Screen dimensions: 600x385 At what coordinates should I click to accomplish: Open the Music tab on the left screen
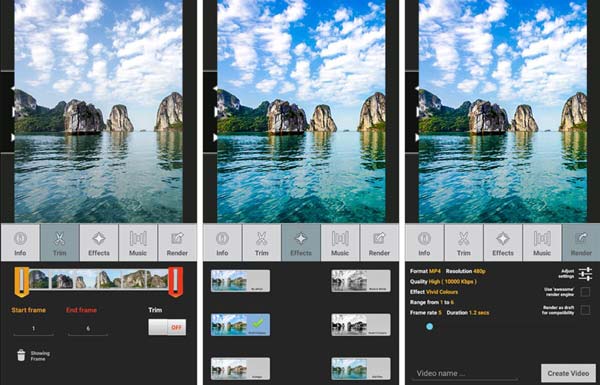[138, 243]
